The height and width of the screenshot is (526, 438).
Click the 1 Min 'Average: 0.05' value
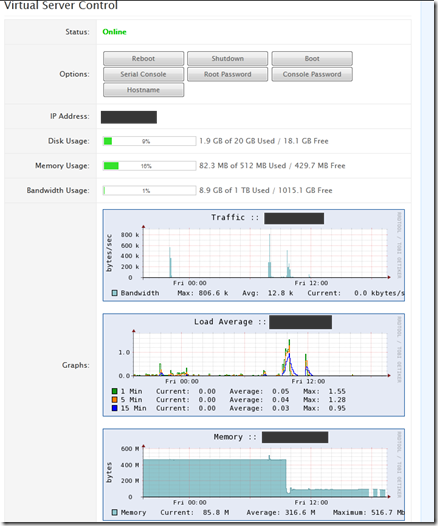(x=259, y=391)
